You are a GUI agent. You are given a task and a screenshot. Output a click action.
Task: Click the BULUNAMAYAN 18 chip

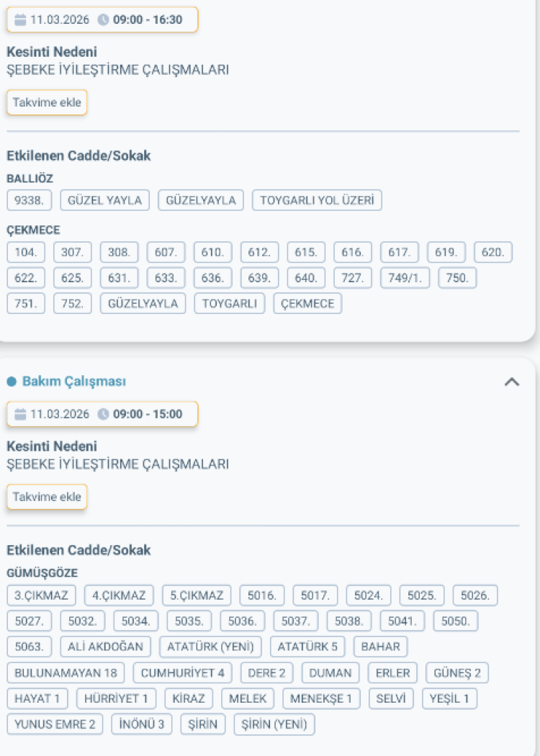tap(63, 672)
